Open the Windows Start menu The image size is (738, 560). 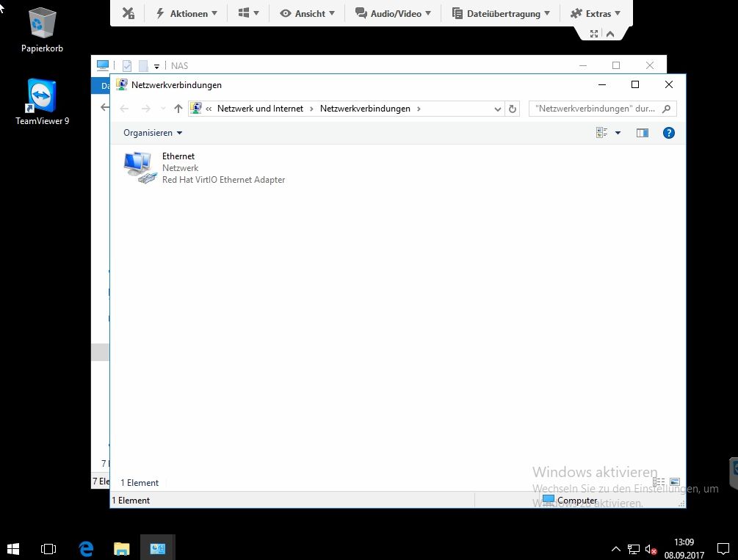tap(13, 548)
